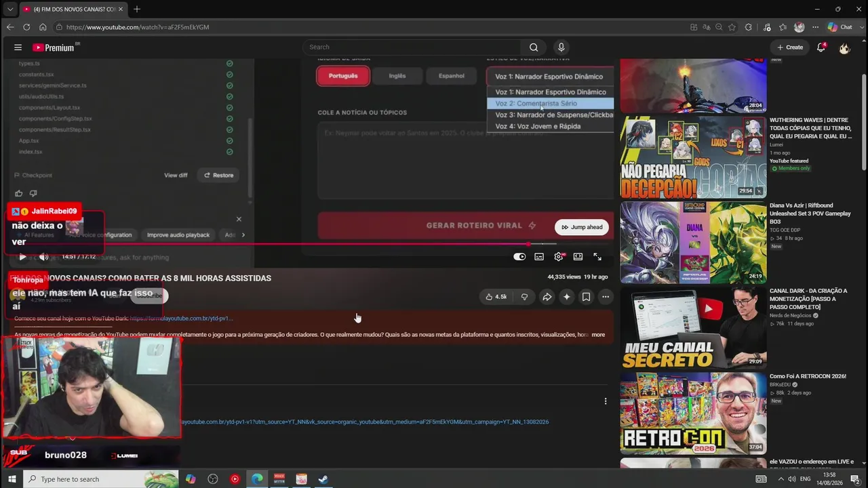Open the YouTube guide hamburger menu
Screen dimensions: 868x488
(18, 47)
